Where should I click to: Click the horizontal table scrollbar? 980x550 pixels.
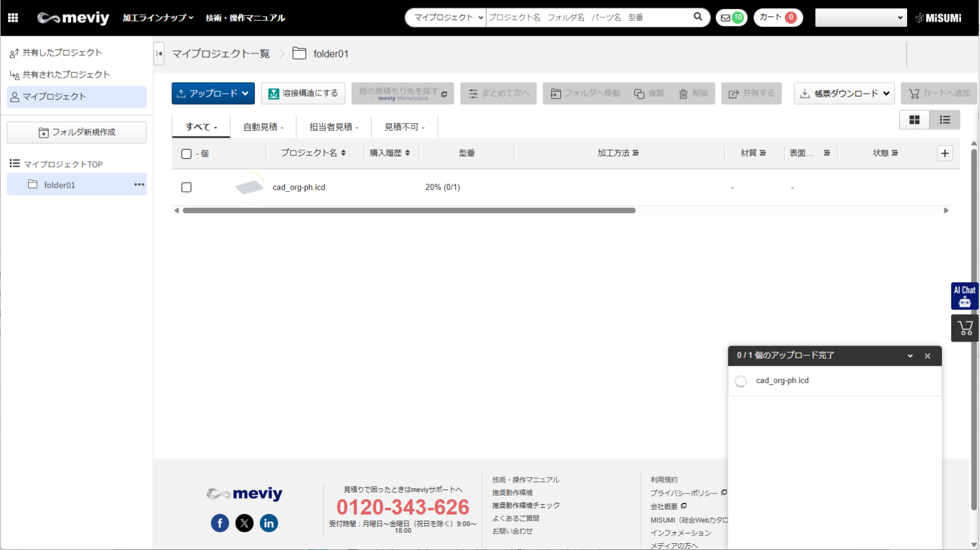(409, 211)
